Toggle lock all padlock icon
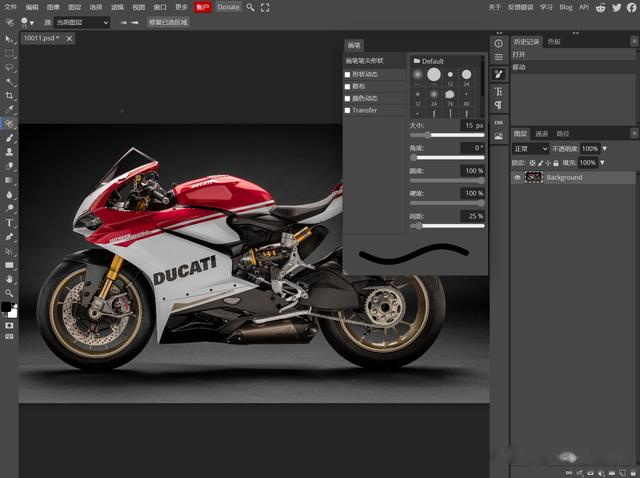Viewport: 640px width, 478px height. pos(556,163)
